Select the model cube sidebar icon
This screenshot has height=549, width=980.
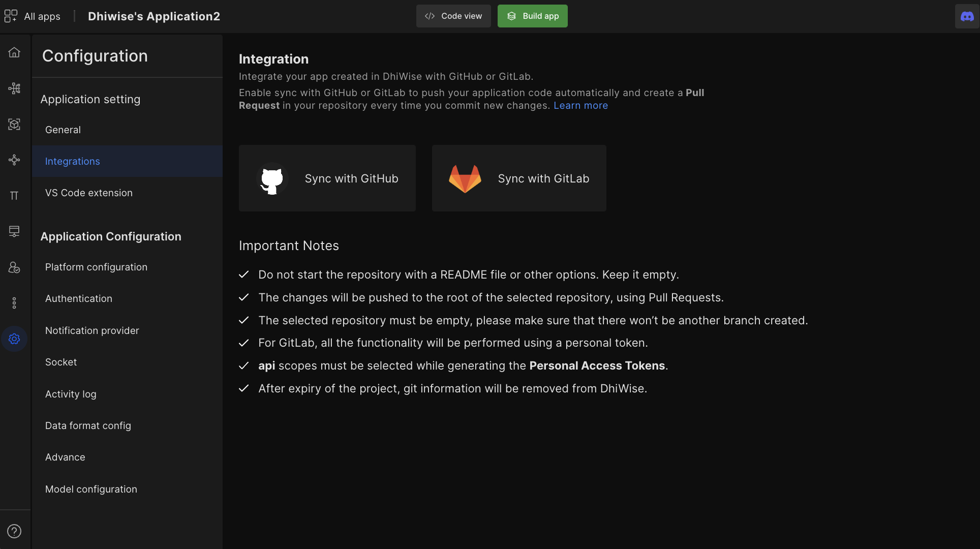[x=14, y=124]
